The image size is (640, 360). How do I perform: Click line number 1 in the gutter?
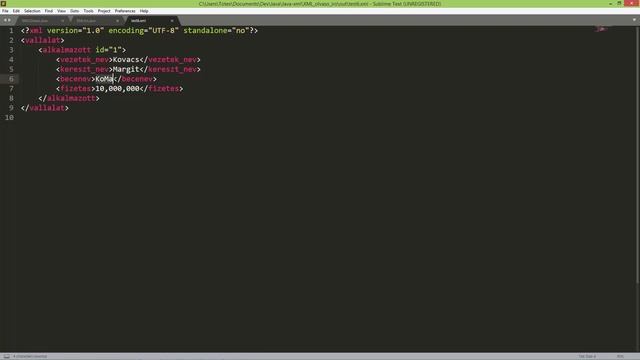(x=11, y=31)
